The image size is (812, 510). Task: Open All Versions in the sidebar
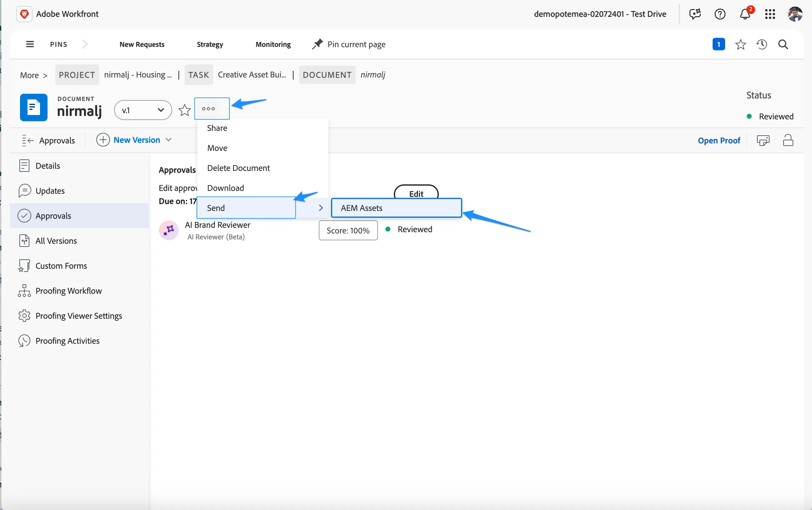[80, 241]
